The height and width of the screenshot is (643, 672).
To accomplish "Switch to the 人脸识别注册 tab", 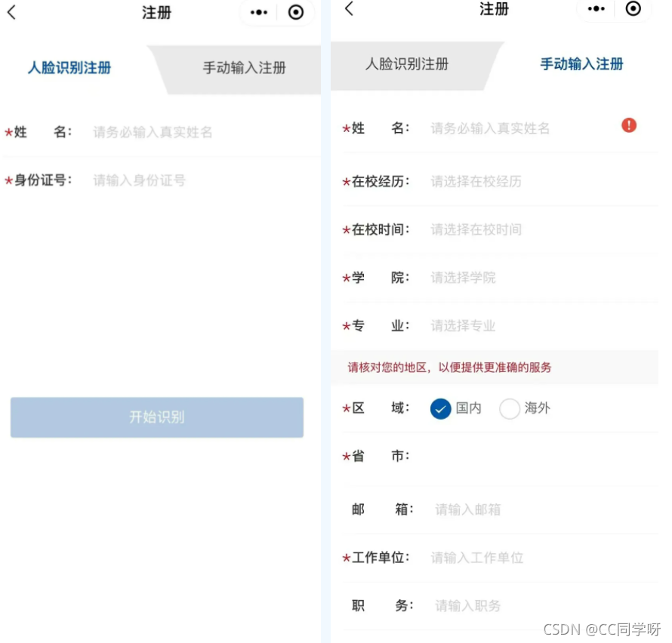I will pyautogui.click(x=405, y=65).
